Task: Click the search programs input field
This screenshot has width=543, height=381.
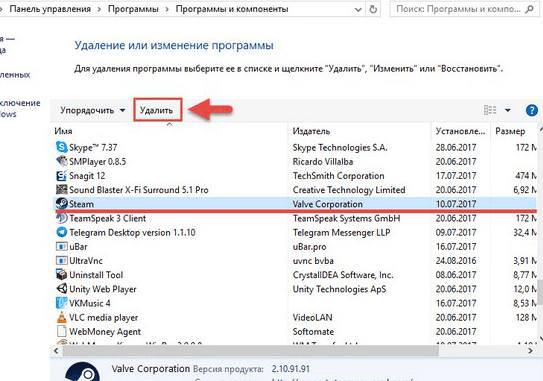Action: pos(463,9)
